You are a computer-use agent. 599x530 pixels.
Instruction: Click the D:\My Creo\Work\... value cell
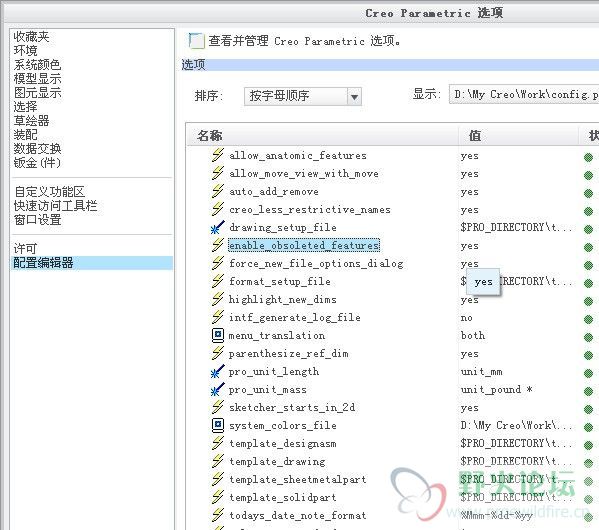pos(516,425)
